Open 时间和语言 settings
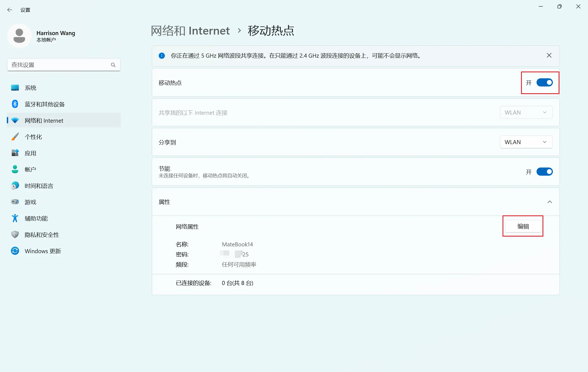 tap(64, 186)
